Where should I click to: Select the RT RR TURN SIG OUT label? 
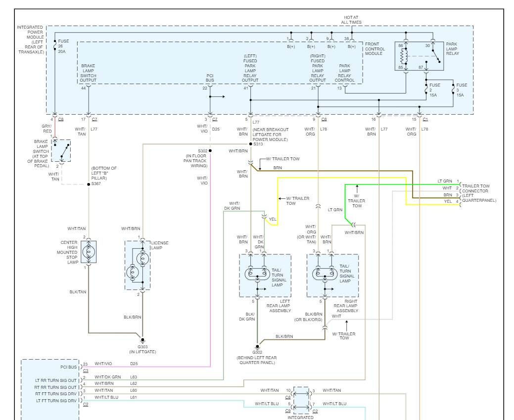click(x=55, y=387)
